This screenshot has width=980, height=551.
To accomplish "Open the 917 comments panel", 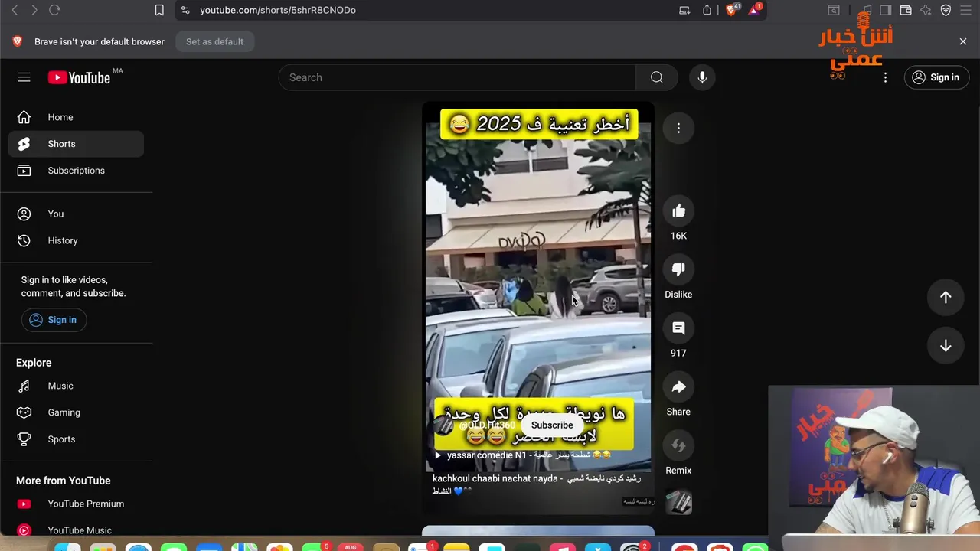I will (x=678, y=328).
